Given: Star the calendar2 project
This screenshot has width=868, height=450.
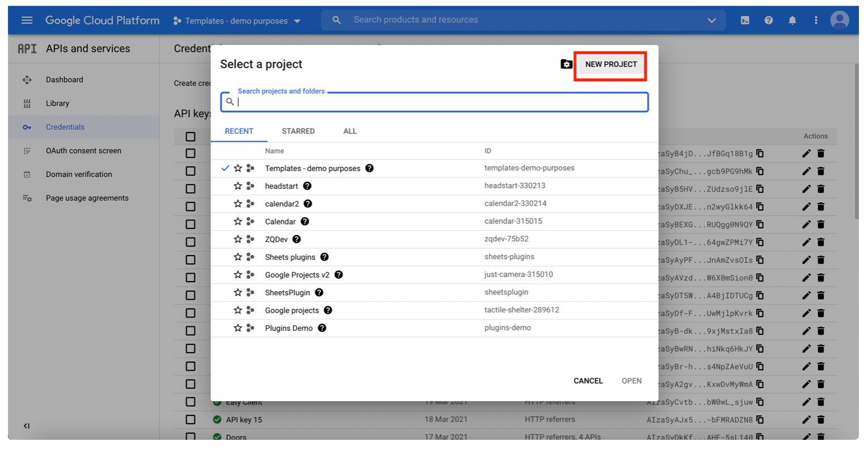Looking at the screenshot, I should point(238,203).
